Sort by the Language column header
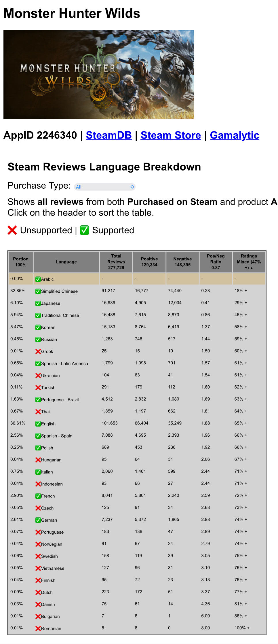This screenshot has height=644, width=278. [66, 262]
